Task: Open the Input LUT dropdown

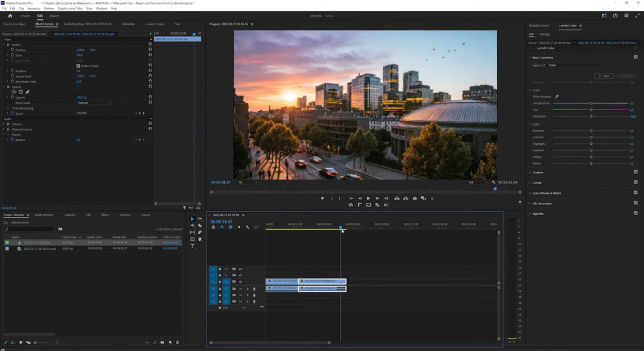Action: [x=576, y=65]
